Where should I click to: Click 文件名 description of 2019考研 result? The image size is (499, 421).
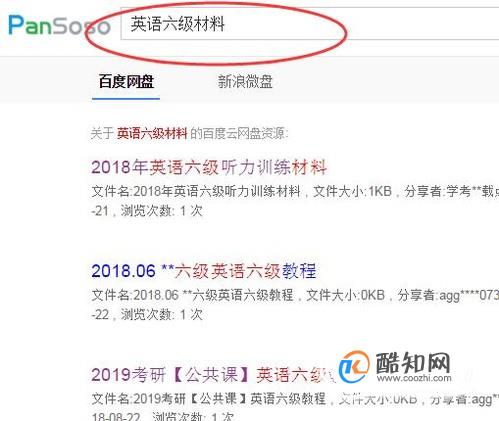(208, 399)
